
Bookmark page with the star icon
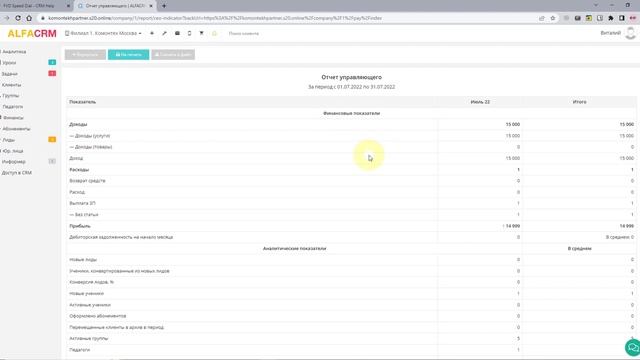(x=553, y=18)
